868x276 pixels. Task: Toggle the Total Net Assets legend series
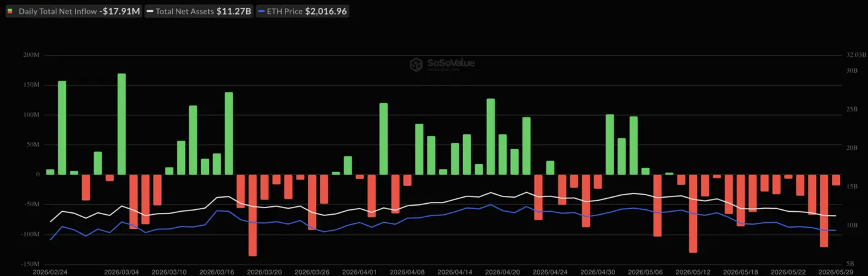[199, 11]
